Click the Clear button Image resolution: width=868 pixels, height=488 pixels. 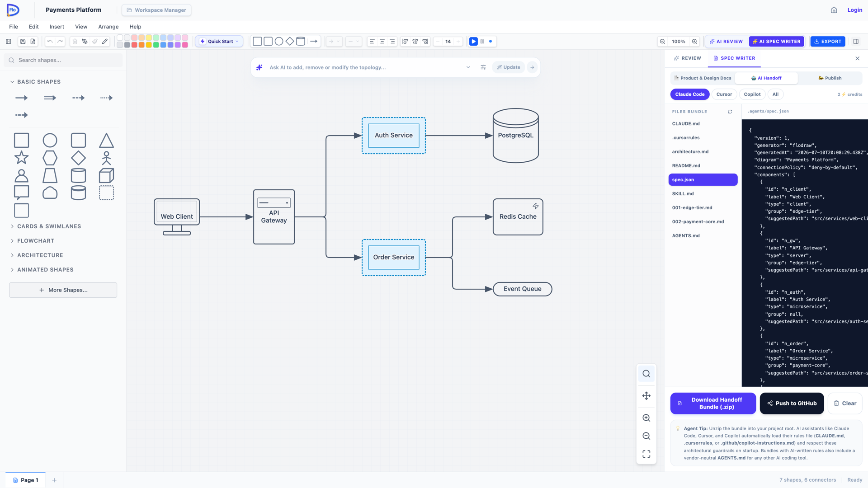click(x=845, y=404)
